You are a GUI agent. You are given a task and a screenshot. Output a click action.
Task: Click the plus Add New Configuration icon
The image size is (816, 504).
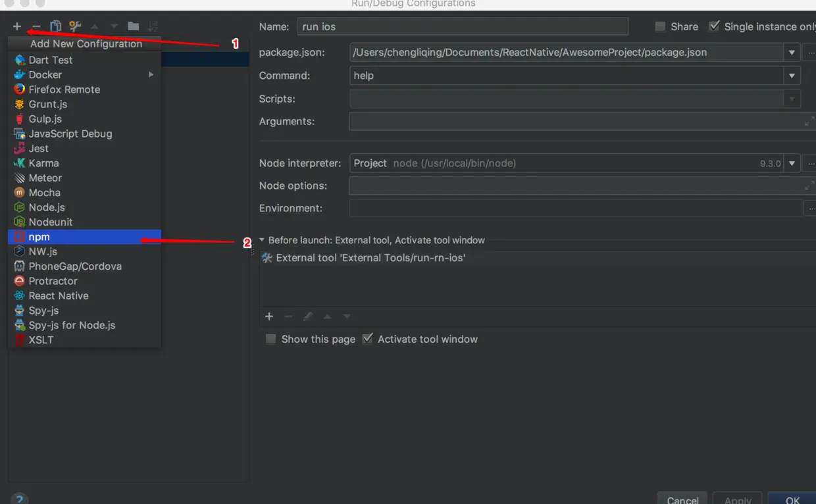[17, 26]
